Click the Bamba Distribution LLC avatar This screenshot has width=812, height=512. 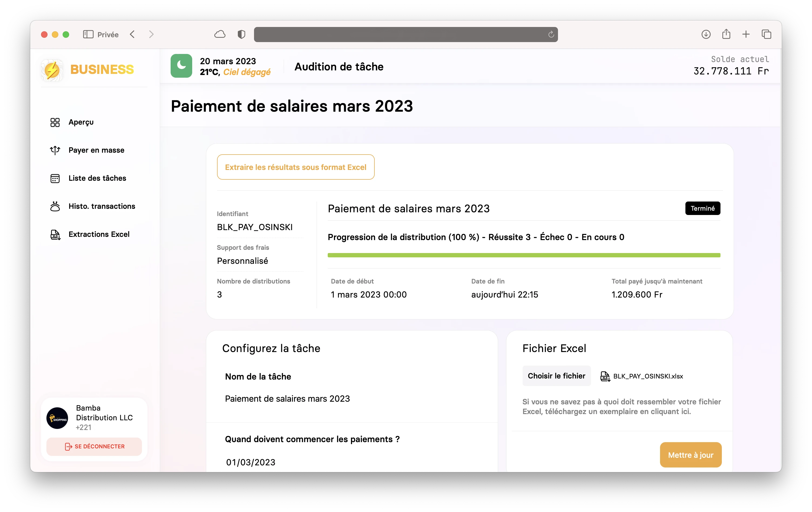(x=57, y=418)
